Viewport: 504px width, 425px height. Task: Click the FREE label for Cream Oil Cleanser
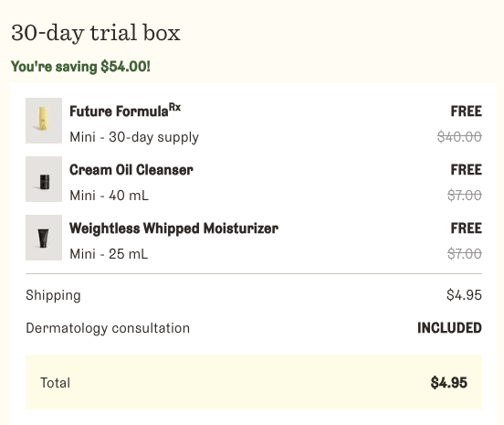[x=466, y=170]
